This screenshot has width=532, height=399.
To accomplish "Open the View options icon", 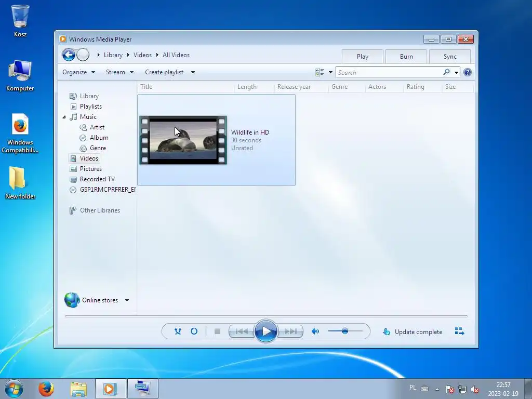I will tap(320, 72).
